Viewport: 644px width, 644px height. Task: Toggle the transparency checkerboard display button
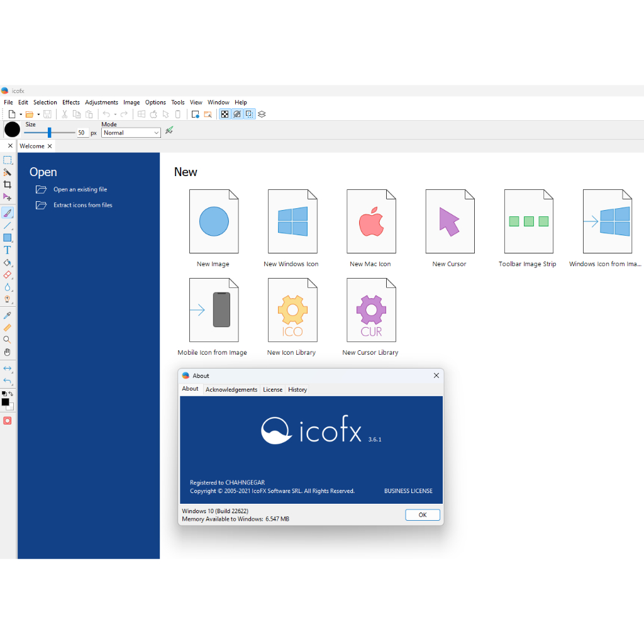point(225,114)
